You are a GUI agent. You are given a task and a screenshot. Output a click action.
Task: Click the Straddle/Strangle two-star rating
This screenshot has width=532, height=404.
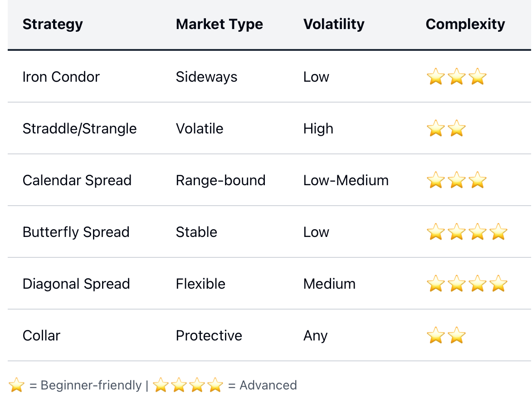click(x=446, y=128)
